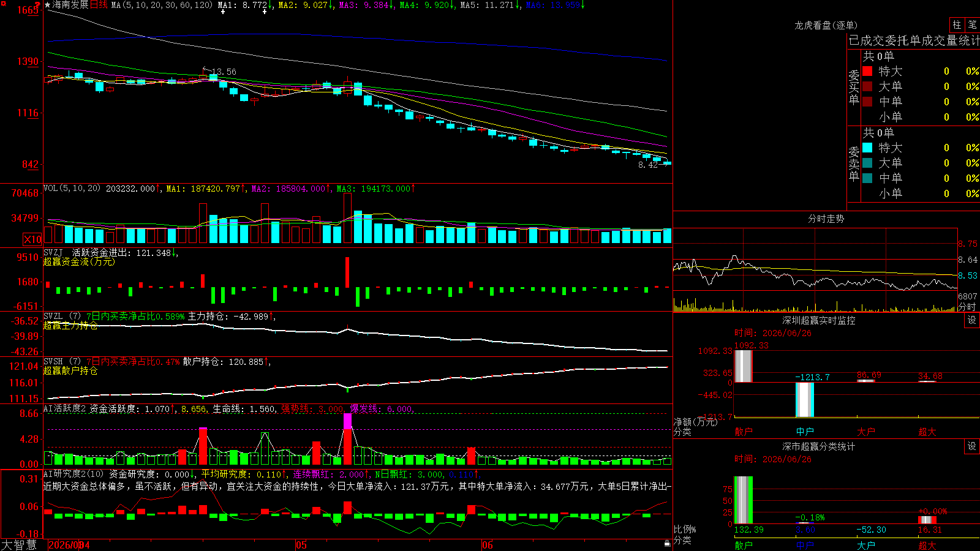
Task: Open the SVZJ indicator label
Action: [x=53, y=253]
